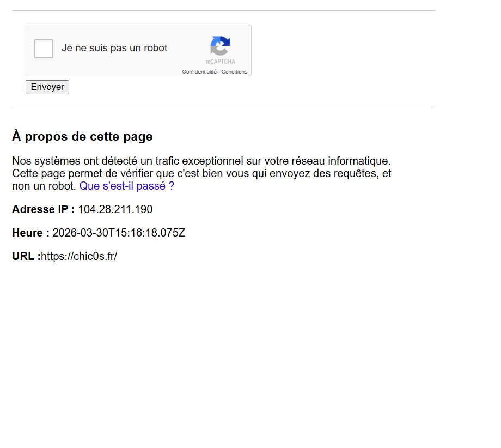501x448 pixels.
Task: Click the timestamp next to 'Heure :'
Action: click(119, 233)
